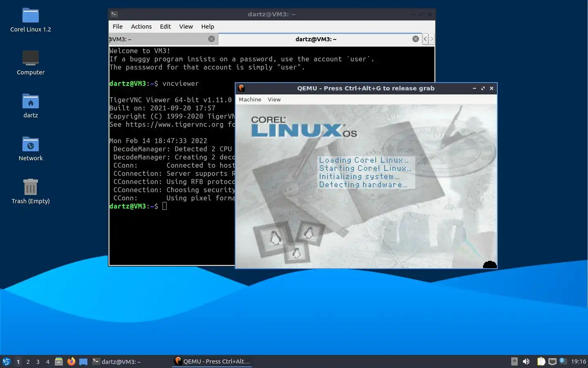
Task: Close the QEMU window
Action: [x=492, y=88]
